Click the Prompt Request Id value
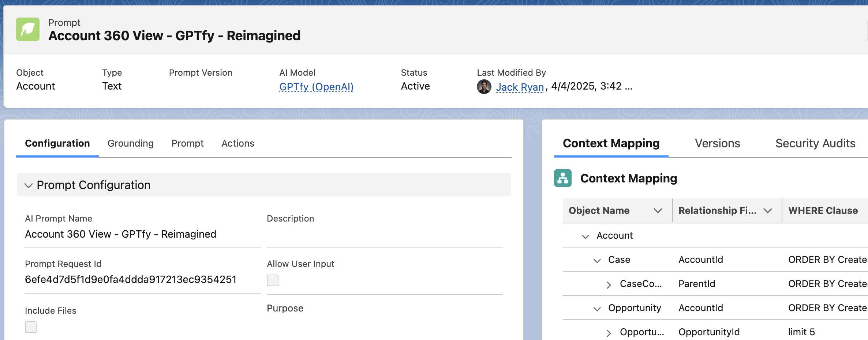Viewport: 868px width, 340px height. (131, 279)
